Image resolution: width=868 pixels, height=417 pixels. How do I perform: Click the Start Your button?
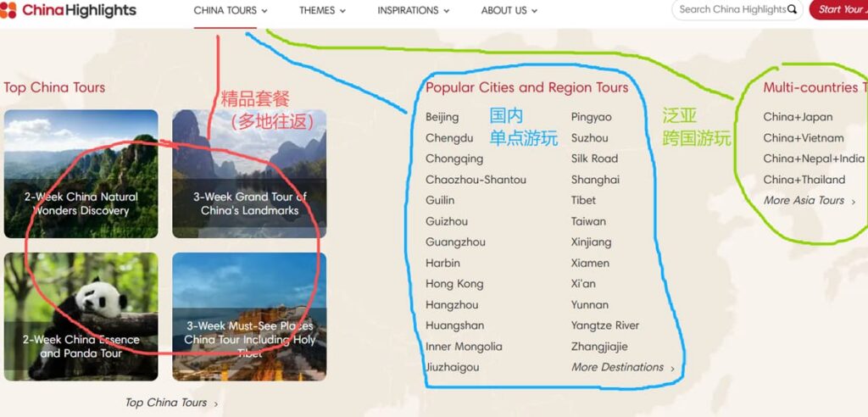pyautogui.click(x=838, y=9)
